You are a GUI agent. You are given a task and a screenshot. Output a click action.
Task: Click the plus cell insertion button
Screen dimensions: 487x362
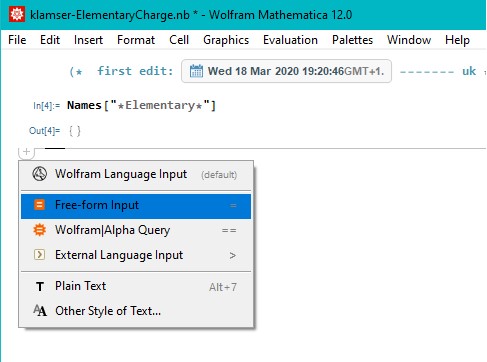(x=26, y=152)
